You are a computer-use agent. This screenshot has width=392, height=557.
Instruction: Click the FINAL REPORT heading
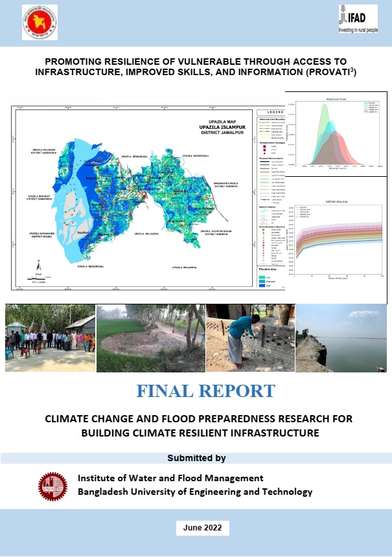click(196, 391)
